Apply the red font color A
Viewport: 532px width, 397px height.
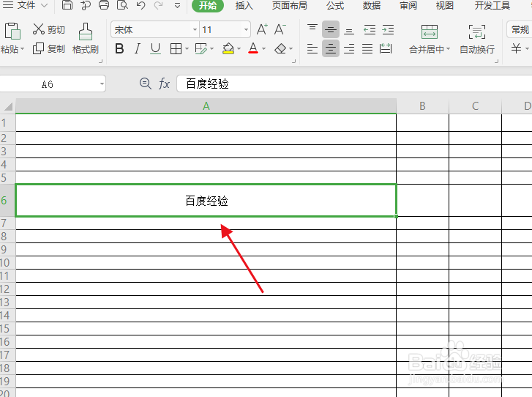coord(253,48)
